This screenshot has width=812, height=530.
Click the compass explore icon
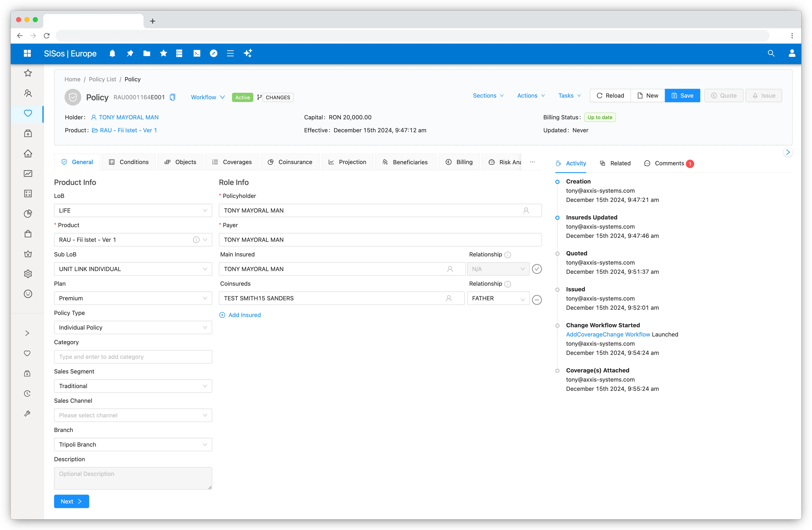(214, 53)
